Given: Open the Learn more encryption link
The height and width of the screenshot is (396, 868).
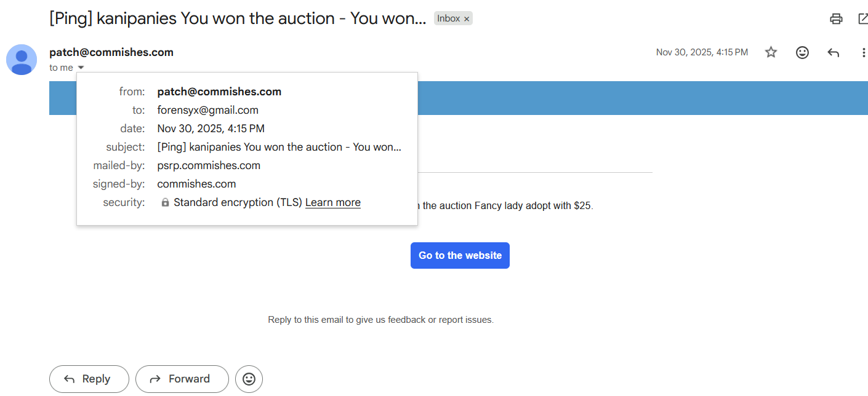Looking at the screenshot, I should [x=332, y=202].
